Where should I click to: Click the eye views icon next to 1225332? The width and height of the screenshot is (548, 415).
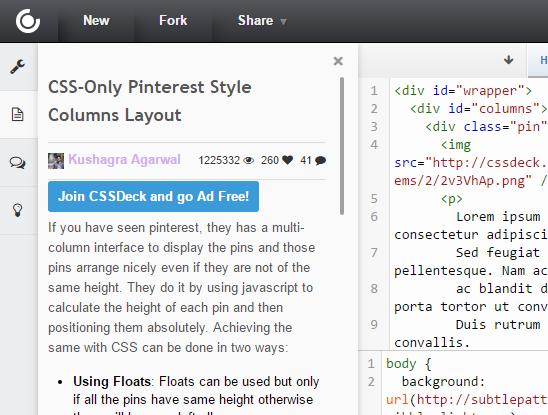point(248,160)
